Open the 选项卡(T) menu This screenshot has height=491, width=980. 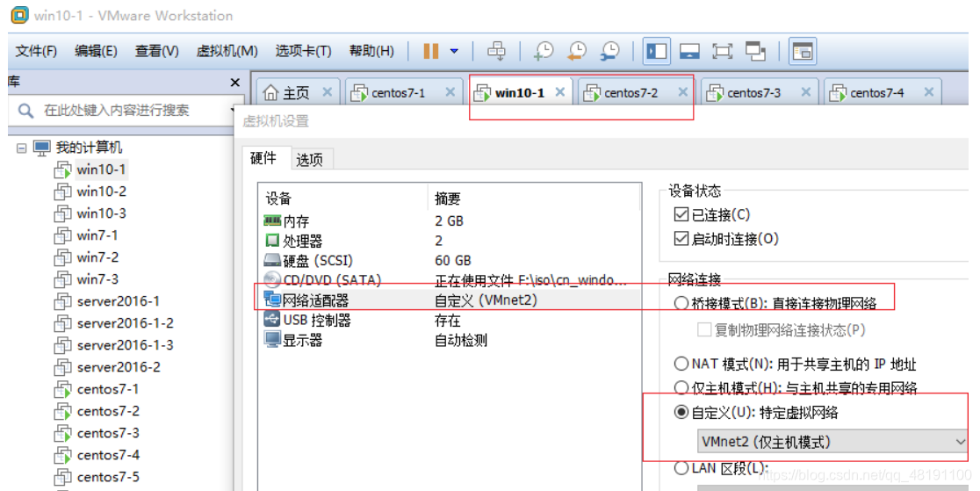click(x=303, y=51)
